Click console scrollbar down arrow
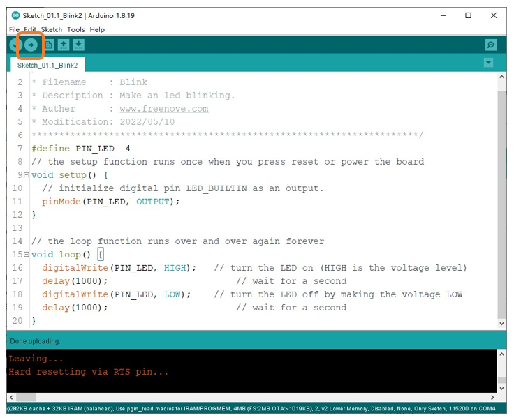Screen dimensions: 514x420 [x=501, y=388]
